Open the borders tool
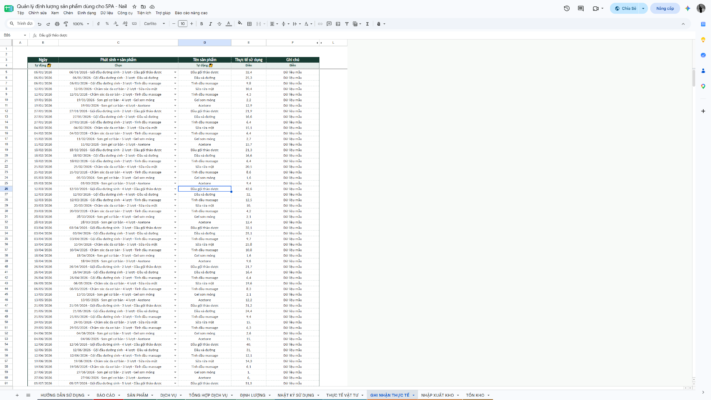The height and width of the screenshot is (400, 711). tap(249, 24)
